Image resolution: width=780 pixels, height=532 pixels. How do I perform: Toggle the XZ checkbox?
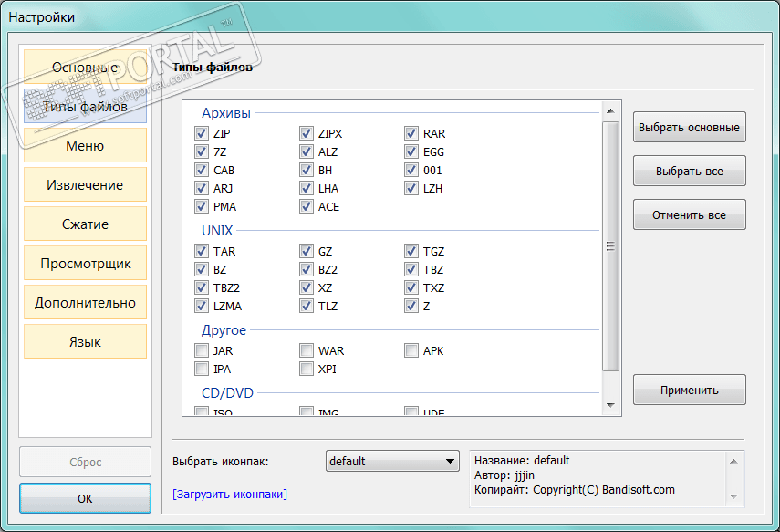click(x=307, y=287)
